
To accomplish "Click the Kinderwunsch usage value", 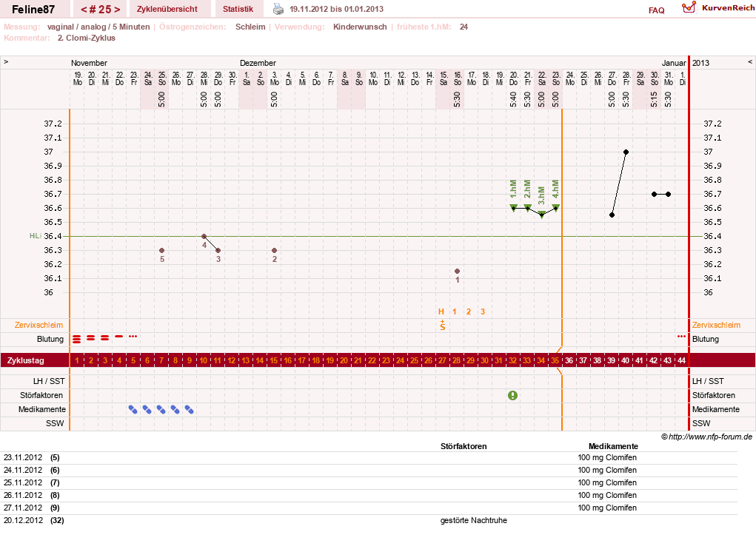I will [360, 27].
